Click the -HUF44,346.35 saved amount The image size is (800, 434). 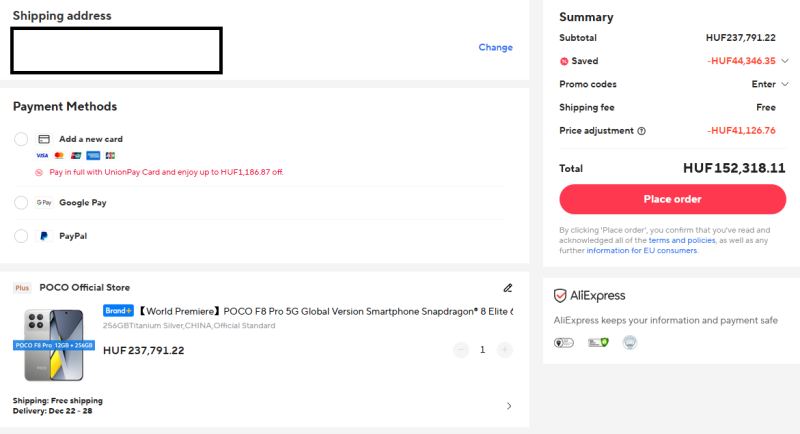tap(741, 61)
